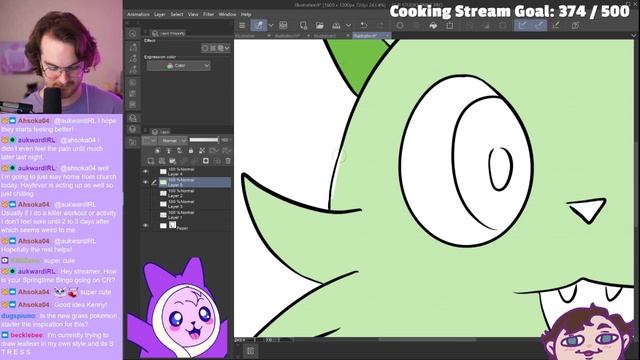Click the hamburger menu icon in command bar
Viewport: 640px width, 360px height.
click(x=242, y=25)
